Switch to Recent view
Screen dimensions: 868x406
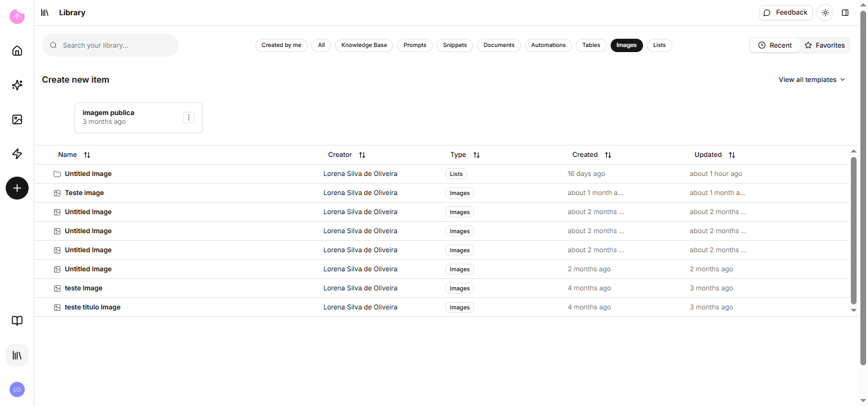click(775, 45)
